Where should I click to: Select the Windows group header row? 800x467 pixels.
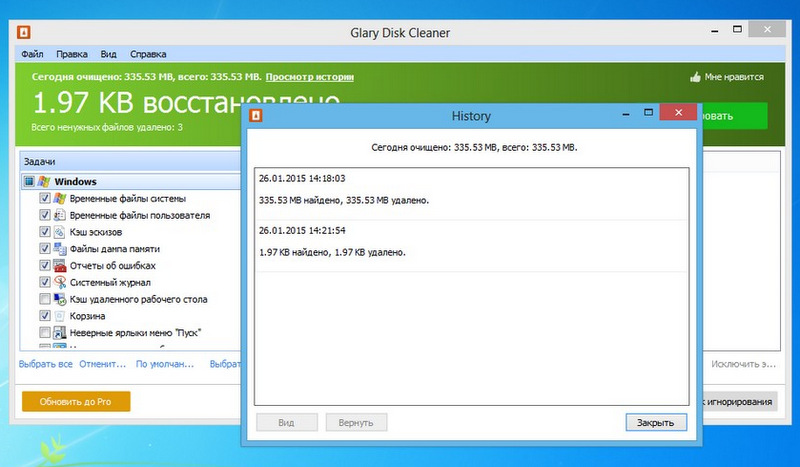tap(131, 181)
